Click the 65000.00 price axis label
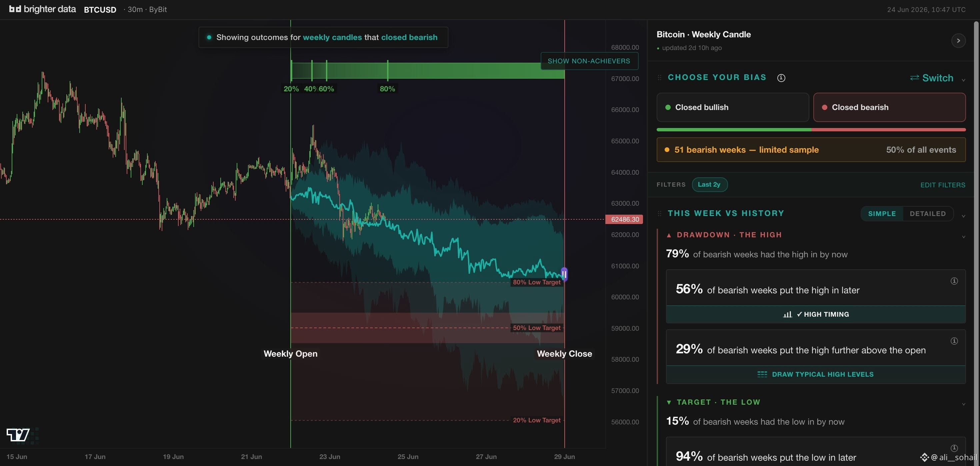This screenshot has height=466, width=980. (x=625, y=141)
